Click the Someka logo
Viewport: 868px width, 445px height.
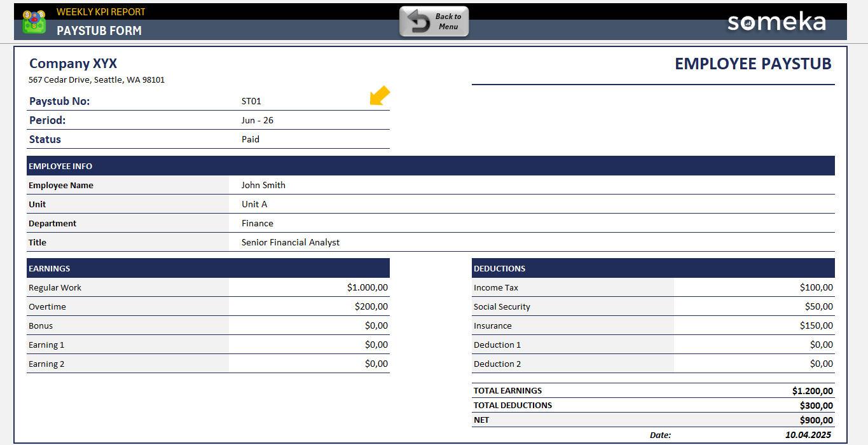tap(776, 22)
